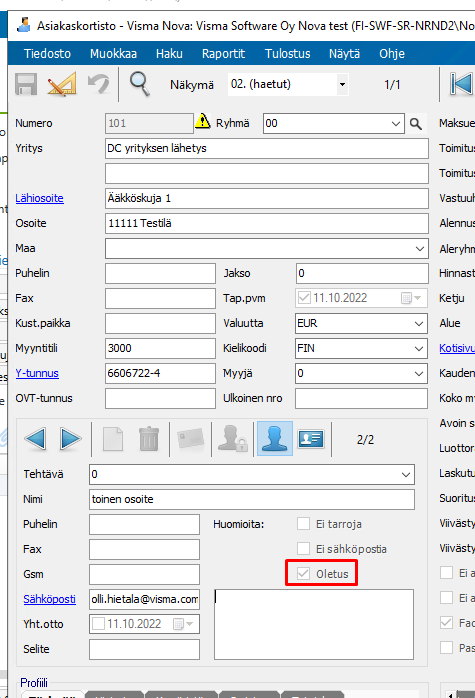Click the yellow warning triangle next to Numero
The width and height of the screenshot is (475, 698).
click(203, 121)
